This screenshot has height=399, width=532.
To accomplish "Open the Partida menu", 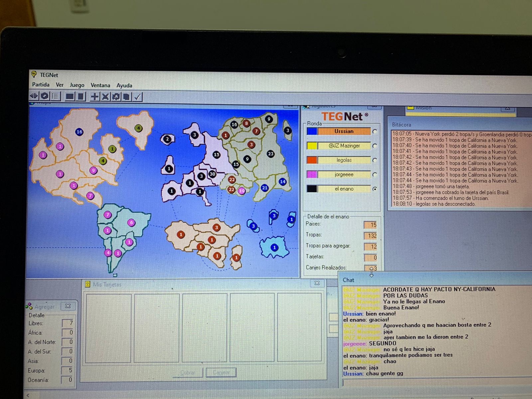I will coord(41,84).
